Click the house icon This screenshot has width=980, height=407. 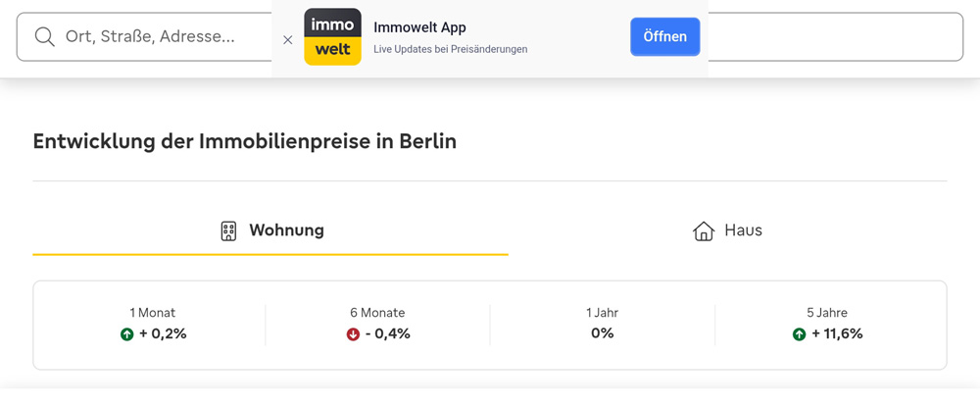coord(704,231)
